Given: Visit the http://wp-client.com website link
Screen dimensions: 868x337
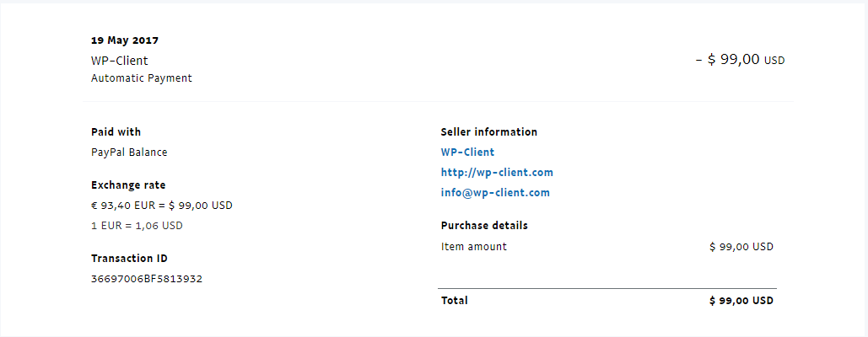Looking at the screenshot, I should point(497,173).
